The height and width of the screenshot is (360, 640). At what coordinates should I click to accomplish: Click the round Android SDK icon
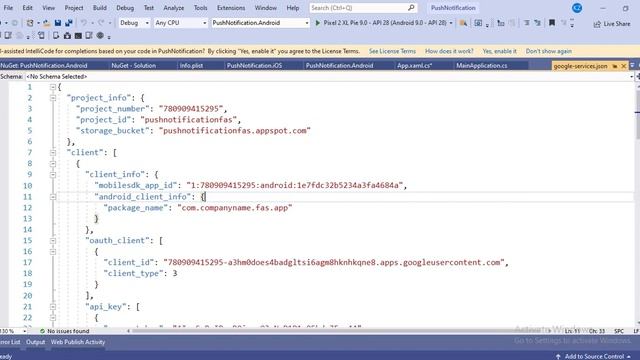tap(100, 36)
